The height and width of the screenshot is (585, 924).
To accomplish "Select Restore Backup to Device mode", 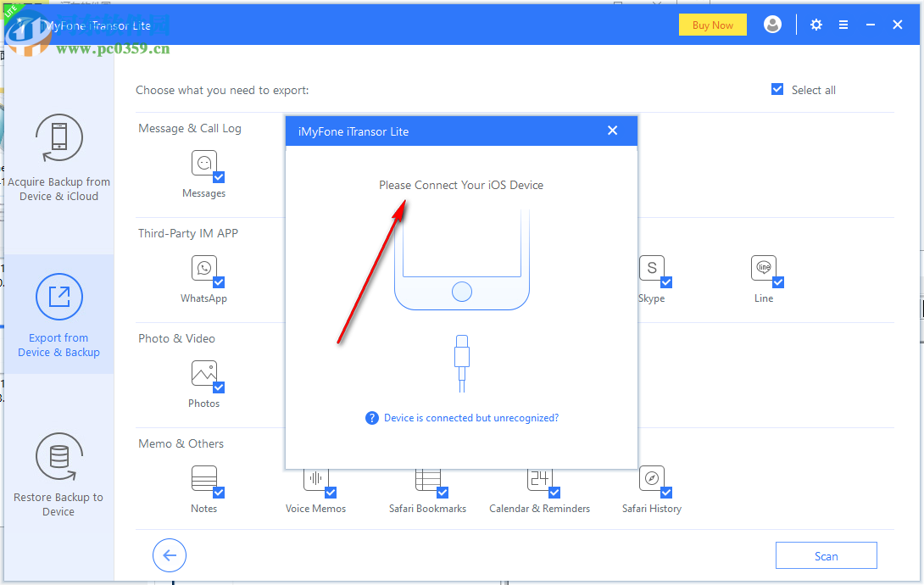I will pos(58,475).
